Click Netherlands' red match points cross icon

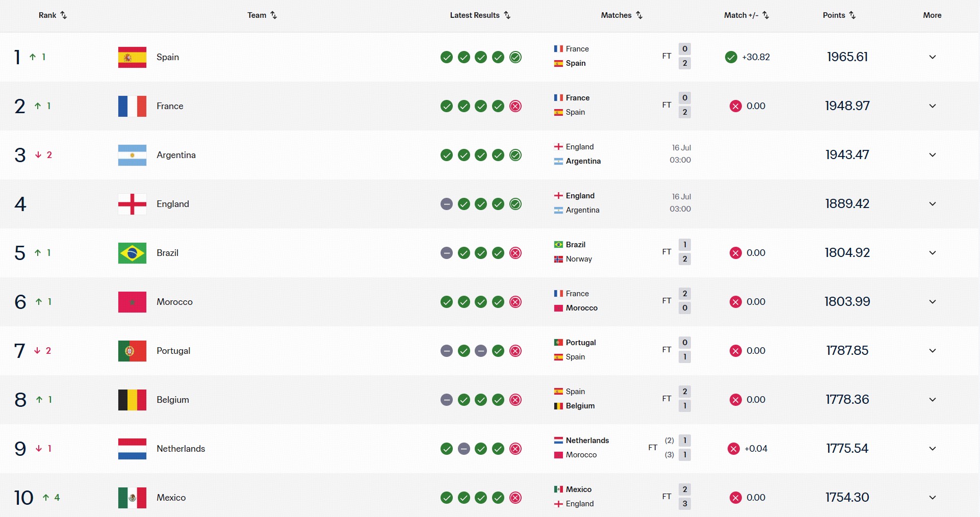734,449
